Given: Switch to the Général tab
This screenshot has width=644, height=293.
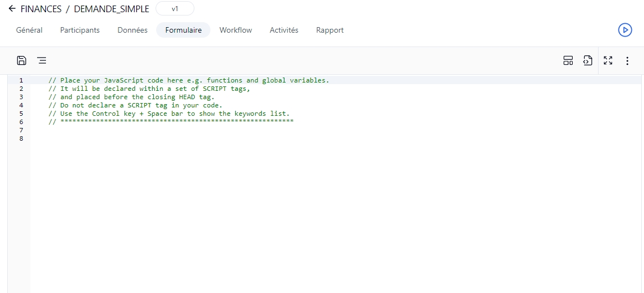Looking at the screenshot, I should pyautogui.click(x=29, y=30).
